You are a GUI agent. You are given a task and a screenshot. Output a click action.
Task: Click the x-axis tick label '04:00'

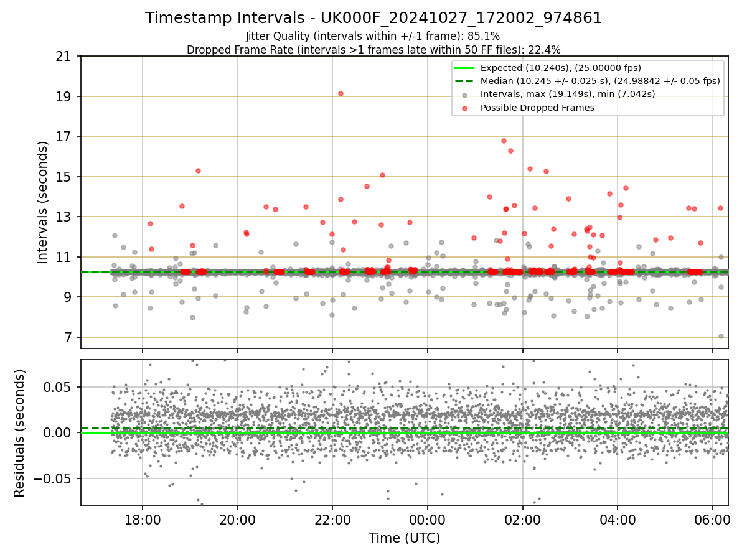point(618,519)
